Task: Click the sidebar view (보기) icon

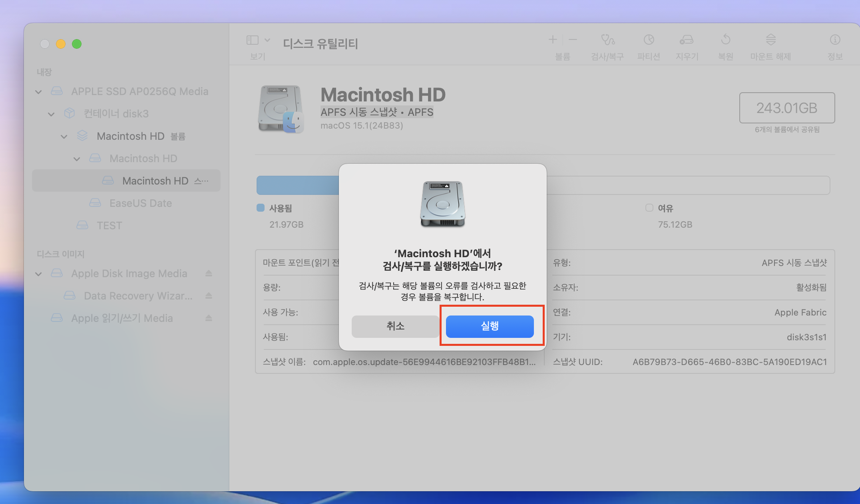Action: point(253,40)
